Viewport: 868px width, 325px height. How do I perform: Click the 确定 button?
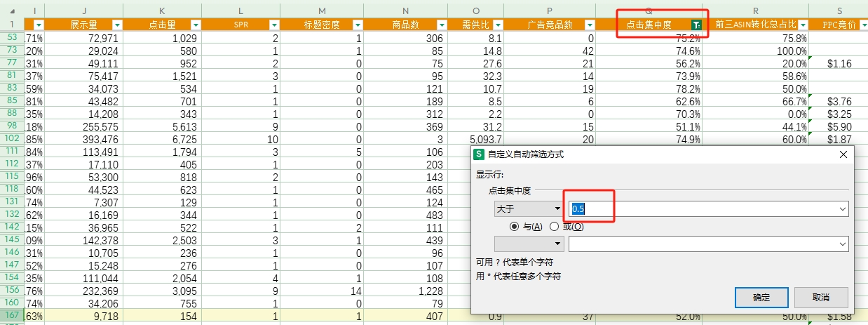[x=761, y=297]
